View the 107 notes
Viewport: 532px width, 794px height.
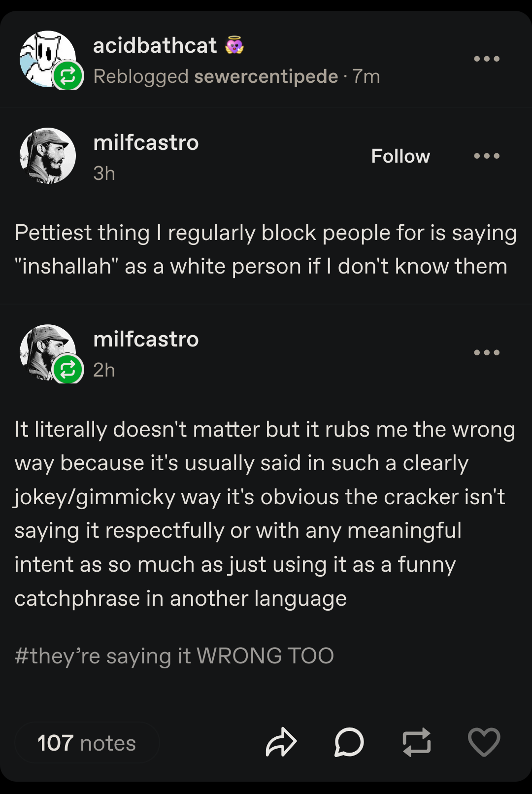[87, 743]
